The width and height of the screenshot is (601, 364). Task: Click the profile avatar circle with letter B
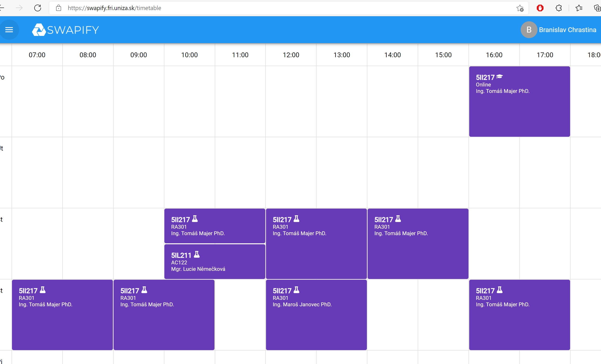click(x=529, y=30)
